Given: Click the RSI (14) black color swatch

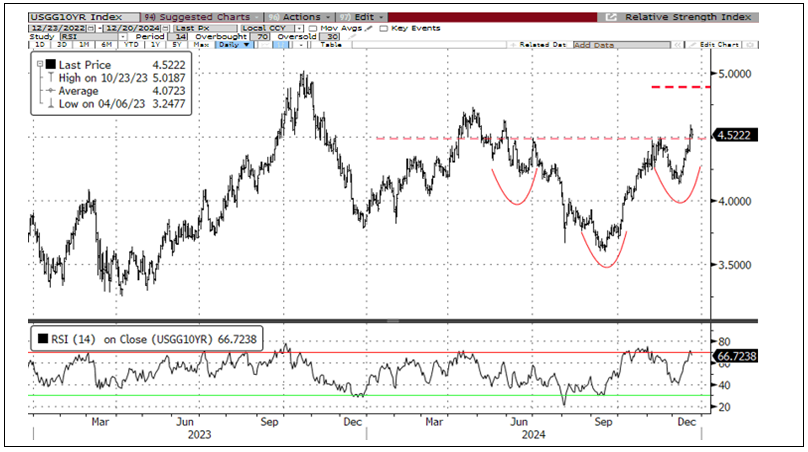Looking at the screenshot, I should pos(43,339).
